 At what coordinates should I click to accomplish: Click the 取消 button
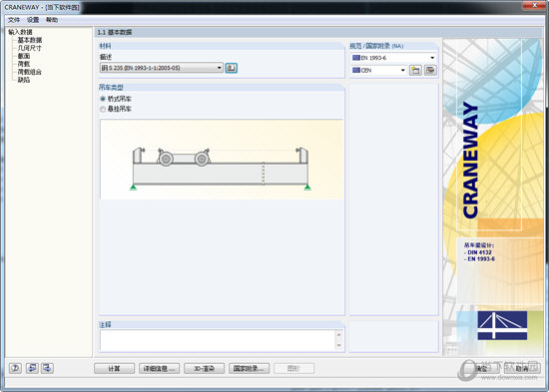click(522, 368)
